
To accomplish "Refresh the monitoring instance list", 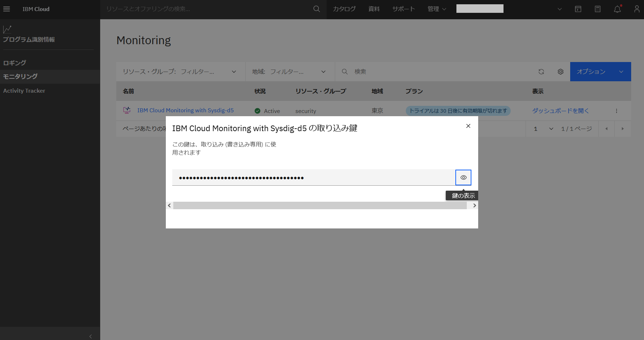I will (541, 72).
